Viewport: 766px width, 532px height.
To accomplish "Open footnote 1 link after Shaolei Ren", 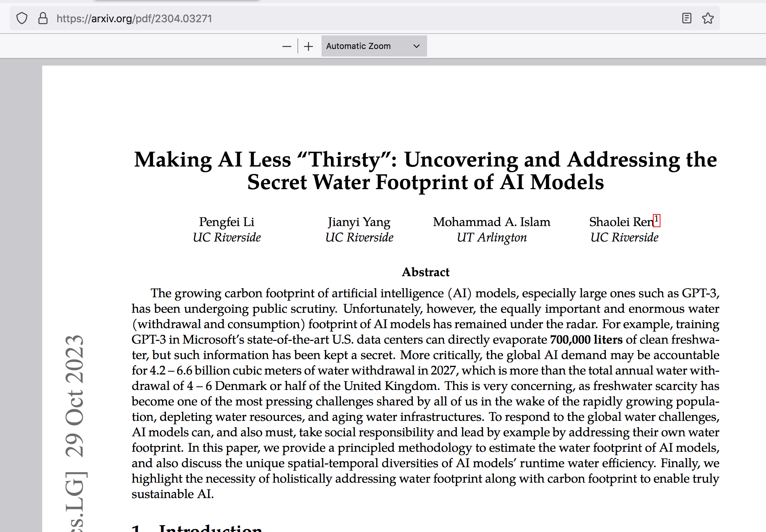I will click(656, 220).
